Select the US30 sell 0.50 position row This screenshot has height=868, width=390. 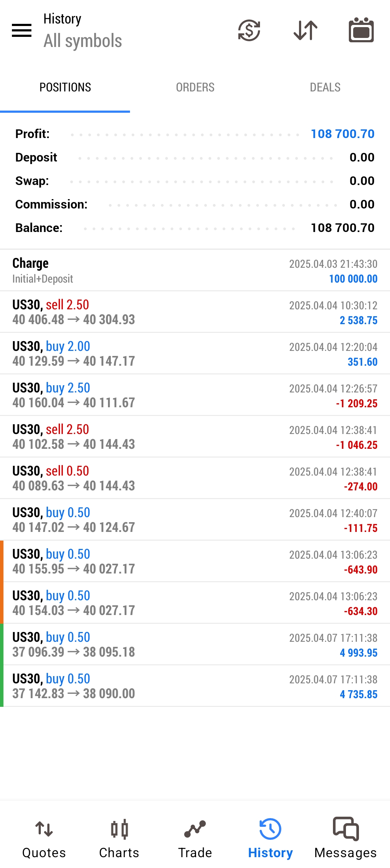195,478
